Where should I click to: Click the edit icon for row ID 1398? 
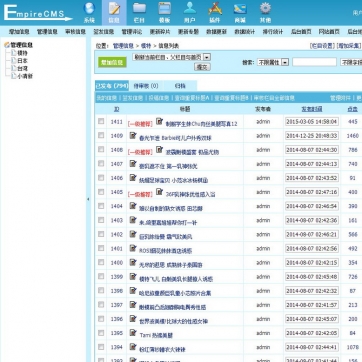133,291
